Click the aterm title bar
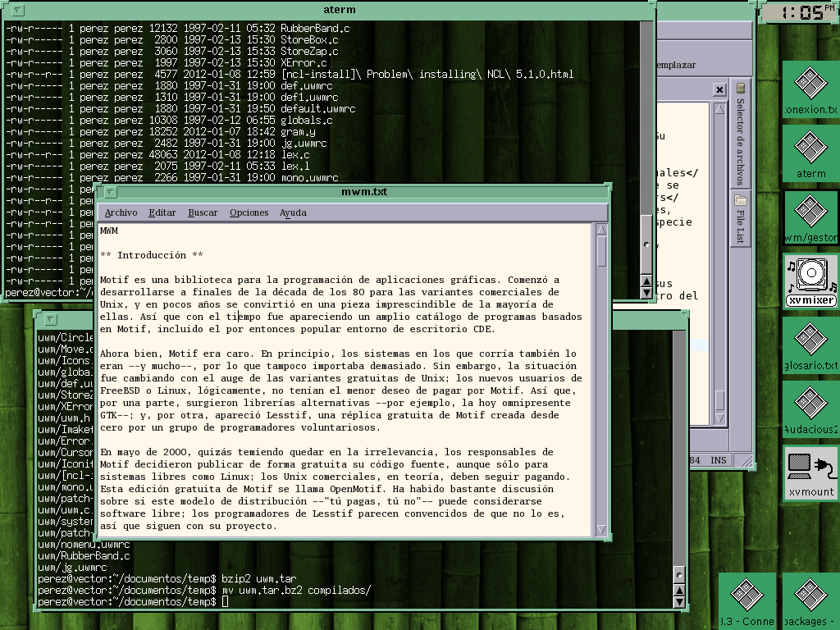Screen dimensions: 840x630 click(x=339, y=10)
